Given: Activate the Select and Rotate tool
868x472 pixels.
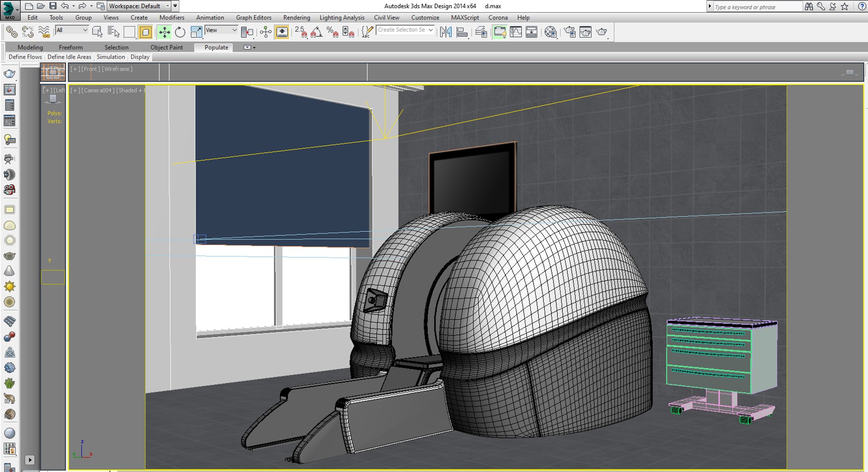Looking at the screenshot, I should pos(180,32).
